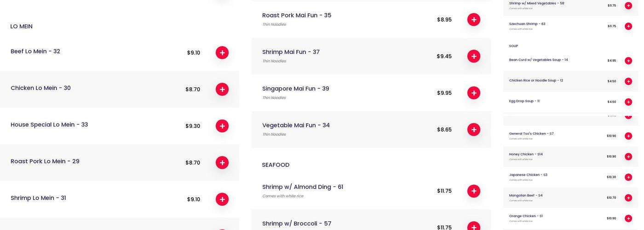Screen dimensions: 644x230
Task: Add General Tso's Chicken to order
Action: click(628, 136)
